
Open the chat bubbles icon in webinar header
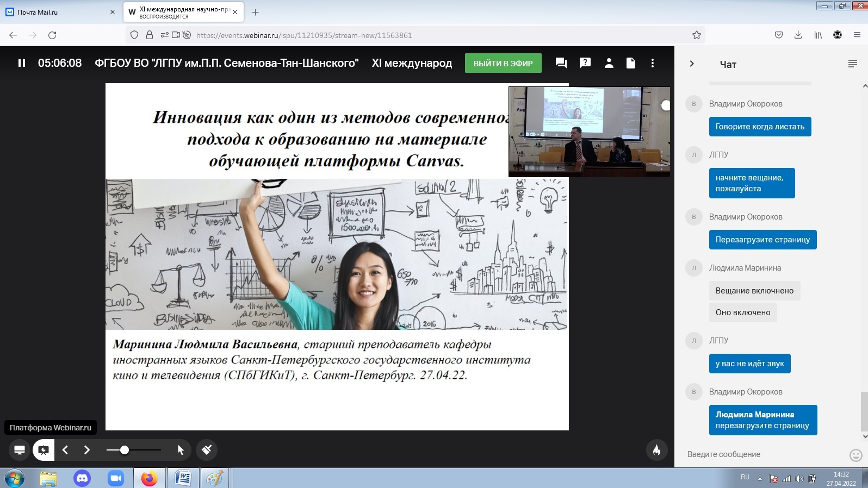click(561, 63)
